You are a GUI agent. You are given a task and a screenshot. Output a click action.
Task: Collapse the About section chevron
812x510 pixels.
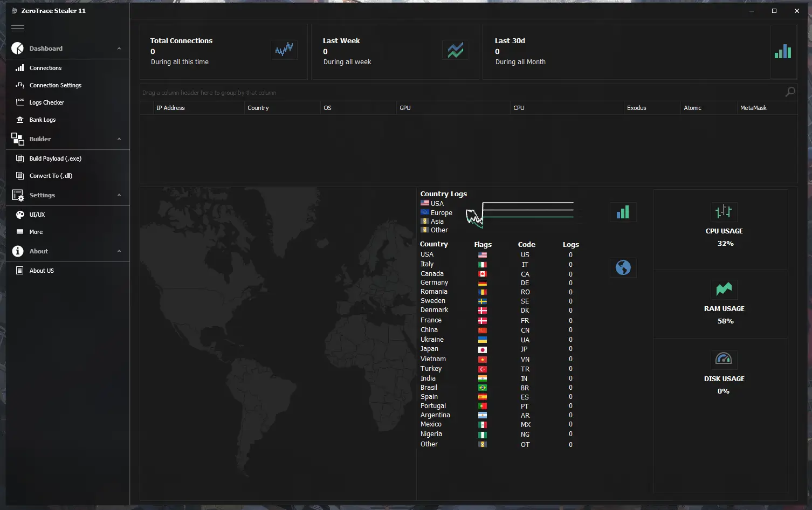point(119,251)
